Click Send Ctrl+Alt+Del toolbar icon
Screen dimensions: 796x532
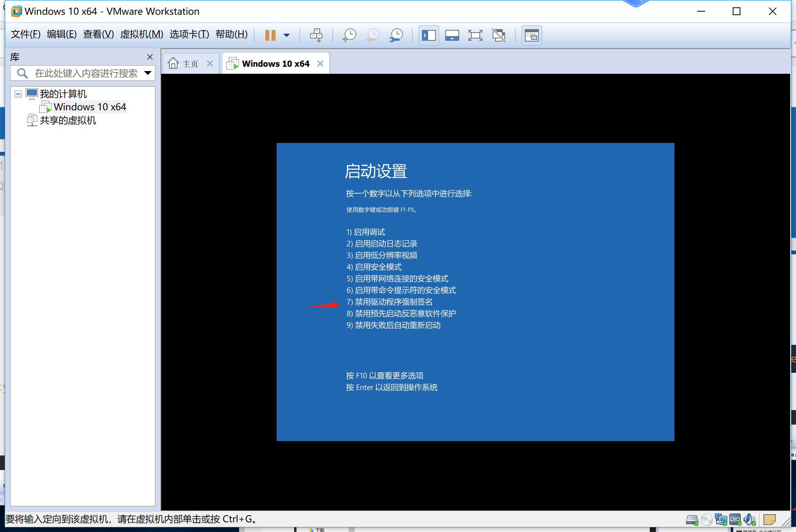316,35
